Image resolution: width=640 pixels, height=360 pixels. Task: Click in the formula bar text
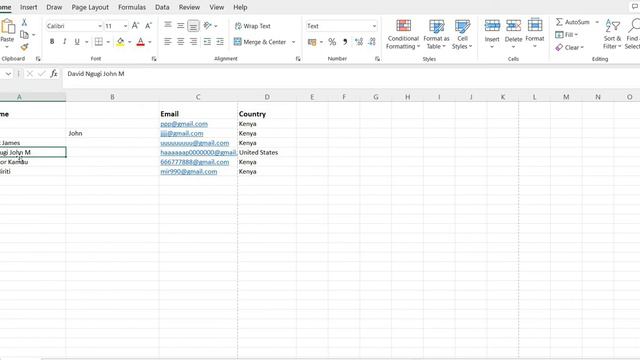pyautogui.click(x=96, y=74)
